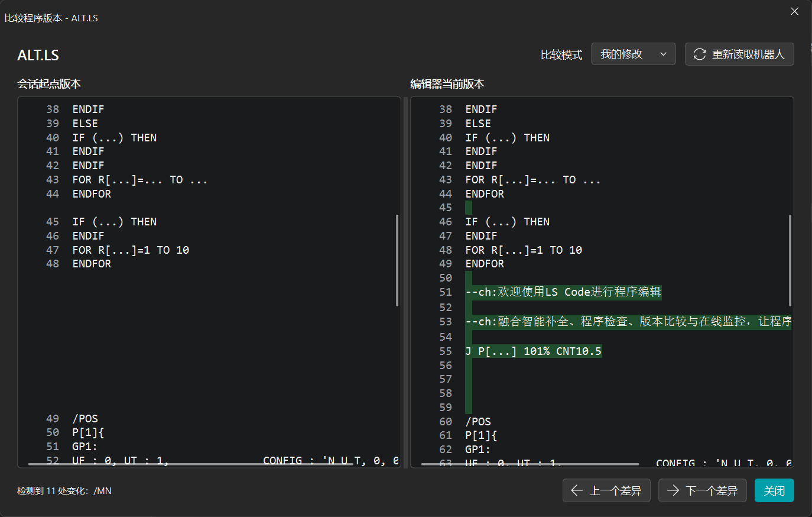Click 'P[1]{' in the left pane
Image resolution: width=812 pixels, height=517 pixels.
[88, 432]
